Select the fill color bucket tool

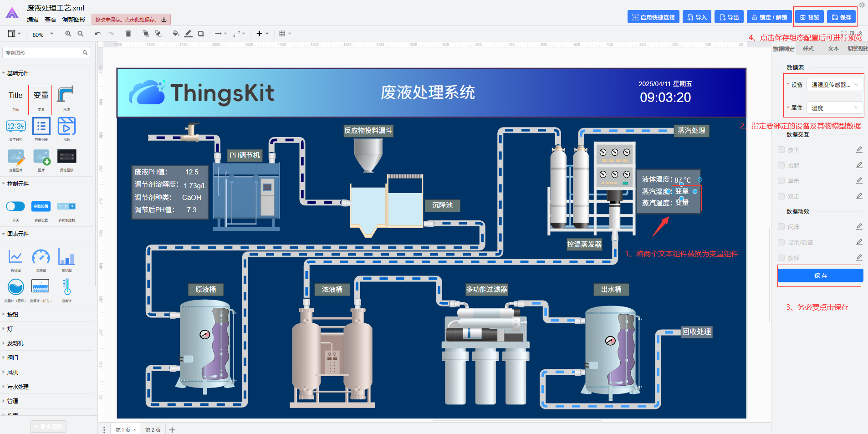click(x=176, y=34)
